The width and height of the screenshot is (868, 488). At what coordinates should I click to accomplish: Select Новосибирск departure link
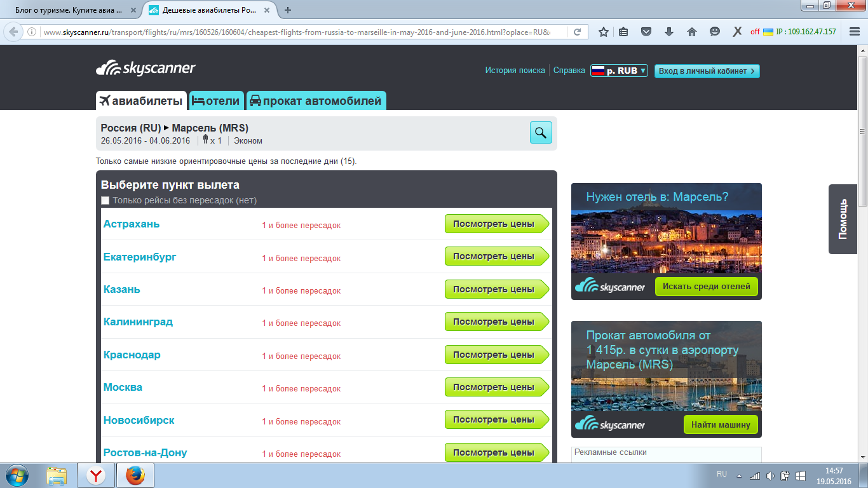pyautogui.click(x=139, y=420)
